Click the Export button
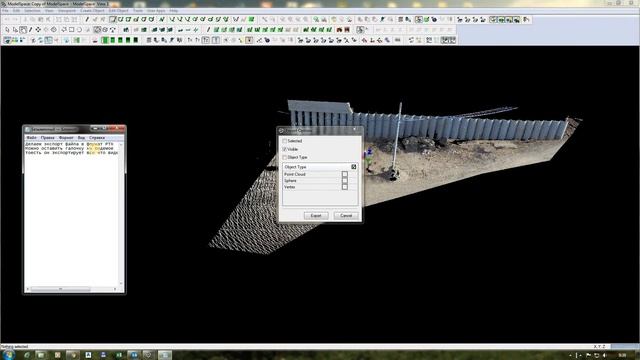 [x=316, y=216]
